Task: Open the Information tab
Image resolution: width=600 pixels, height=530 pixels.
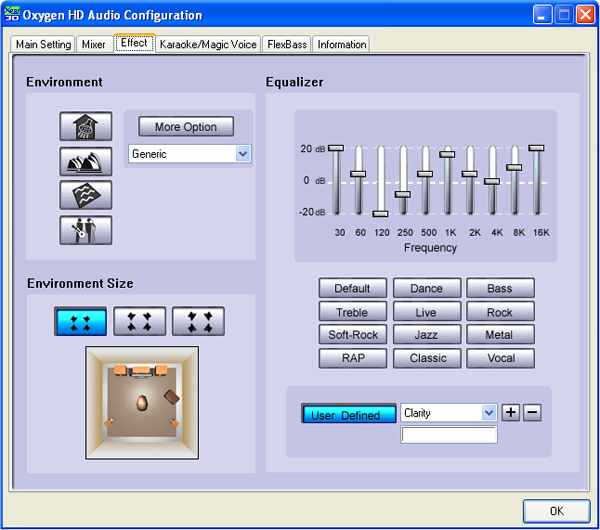Action: pyautogui.click(x=341, y=44)
